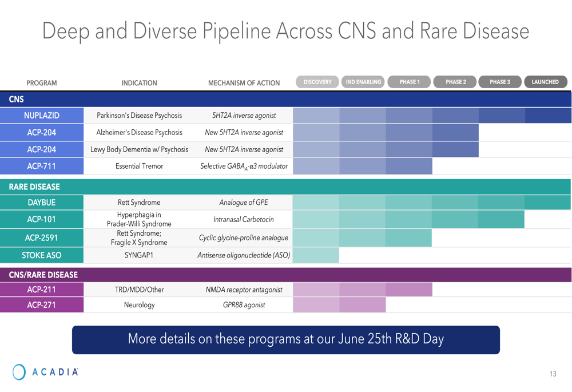Click 'Parkinson's Disease Psychosis' indication

(140, 116)
